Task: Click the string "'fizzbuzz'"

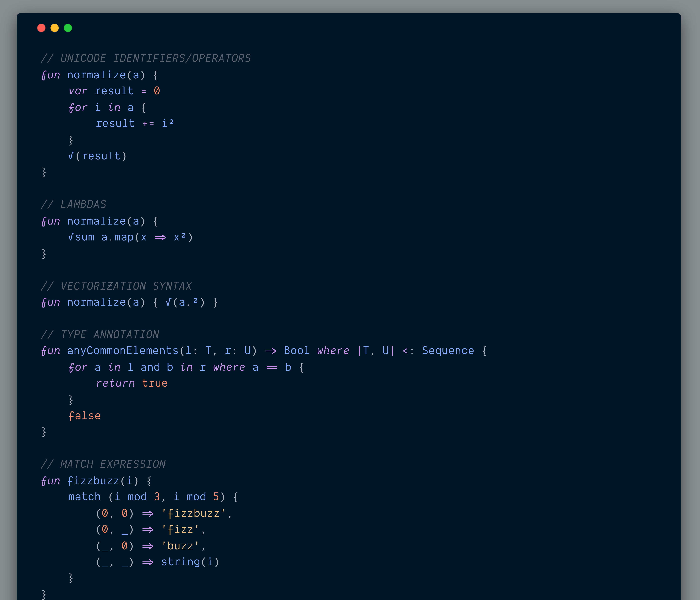Action: tap(193, 513)
